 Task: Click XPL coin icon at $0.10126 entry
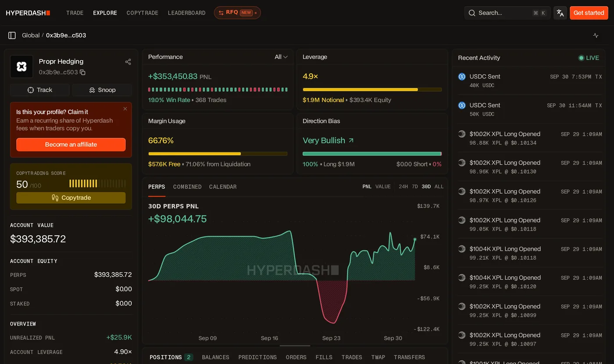pos(462,191)
